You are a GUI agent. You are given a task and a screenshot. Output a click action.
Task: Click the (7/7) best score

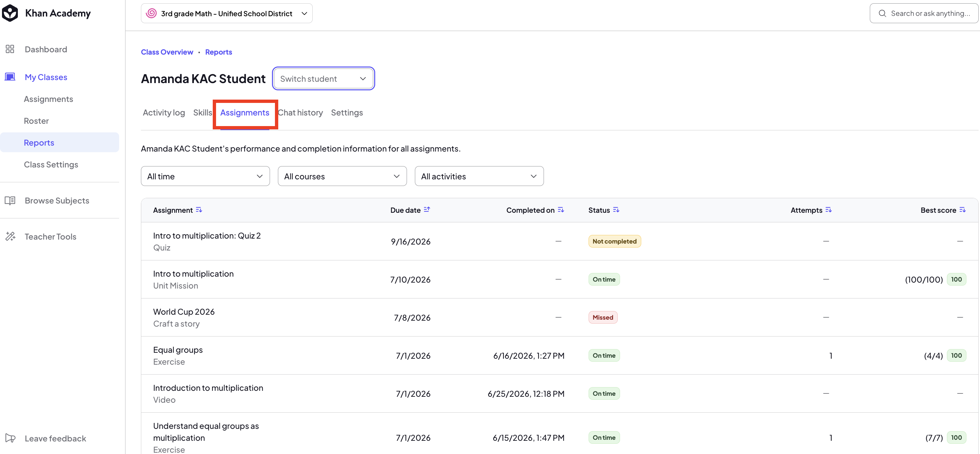934,438
